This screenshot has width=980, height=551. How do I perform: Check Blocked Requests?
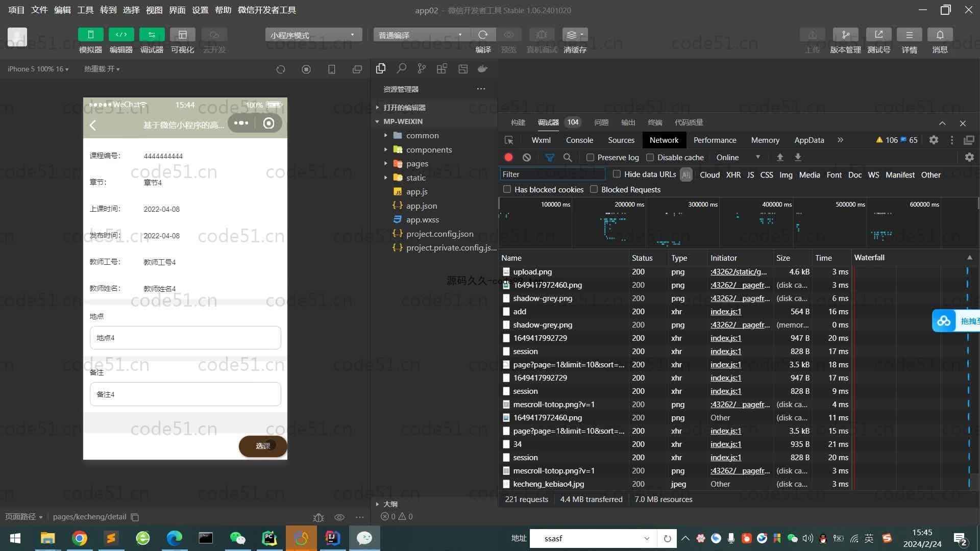594,189
